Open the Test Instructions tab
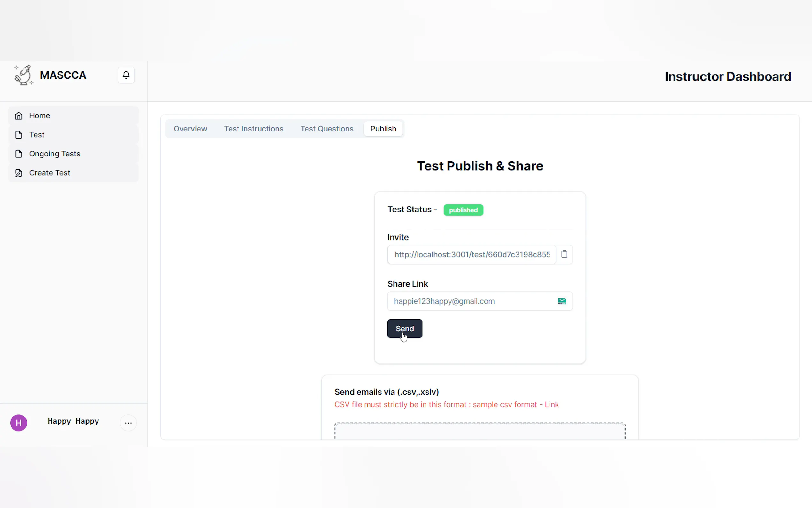Viewport: 812px width, 508px height. [254, 129]
